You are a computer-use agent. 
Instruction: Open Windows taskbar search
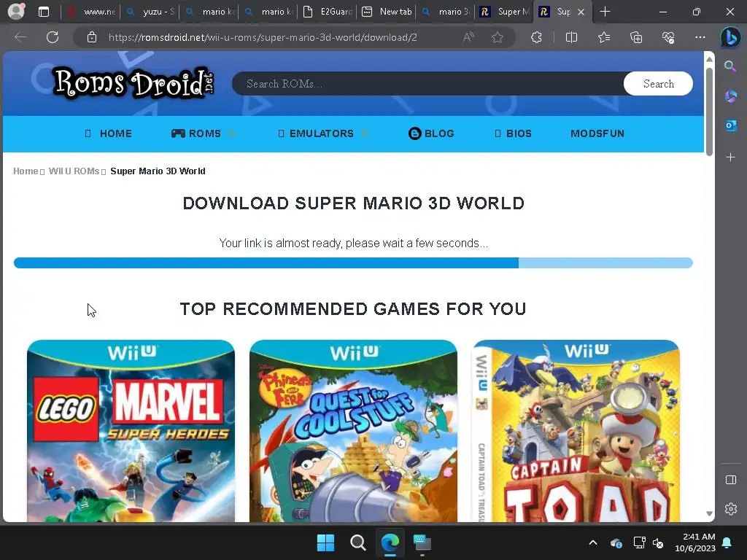coord(357,542)
